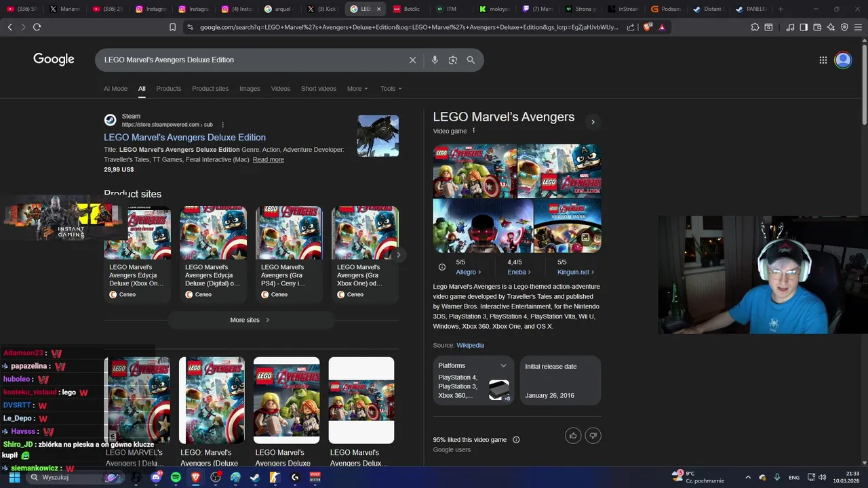Open the taskbar volume control
Image resolution: width=868 pixels, height=488 pixels.
pyautogui.click(x=823, y=477)
